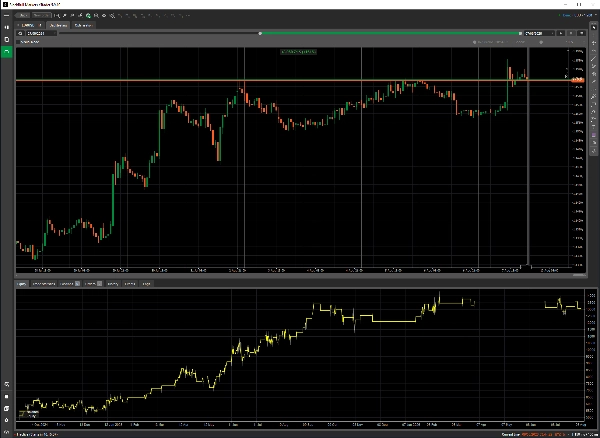Click the bottom-most icon in left sidebar
Screen dimensions: 600x438
(x=7, y=432)
